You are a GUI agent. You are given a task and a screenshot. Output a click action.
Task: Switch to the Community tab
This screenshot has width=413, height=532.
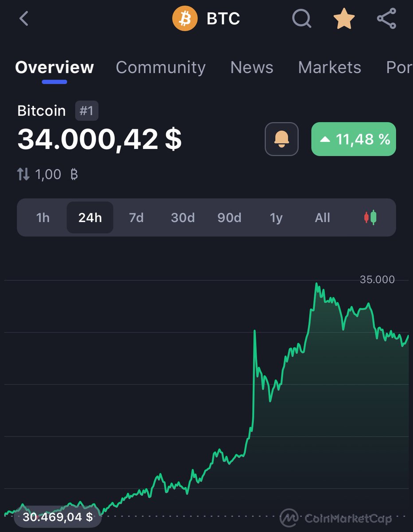pos(160,67)
